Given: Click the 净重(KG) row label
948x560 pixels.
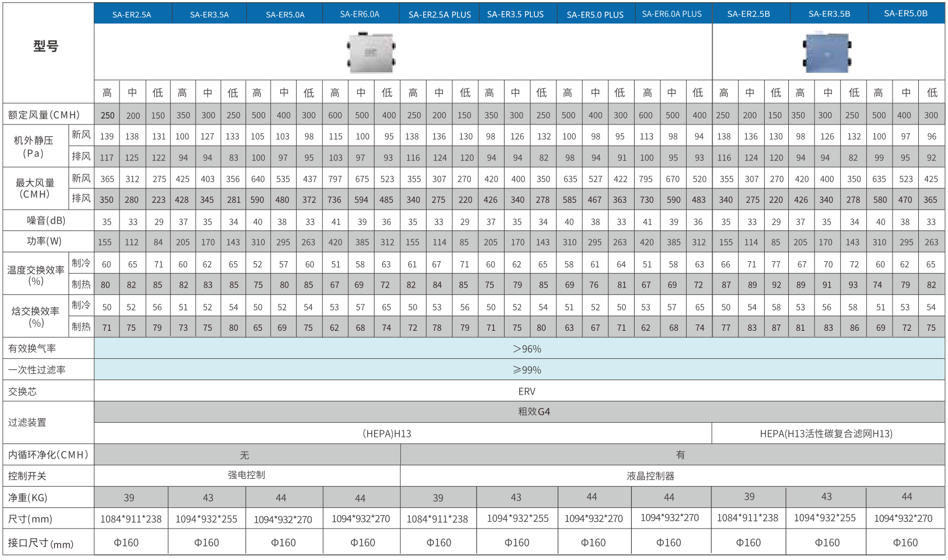Looking at the screenshot, I should 27,497.
